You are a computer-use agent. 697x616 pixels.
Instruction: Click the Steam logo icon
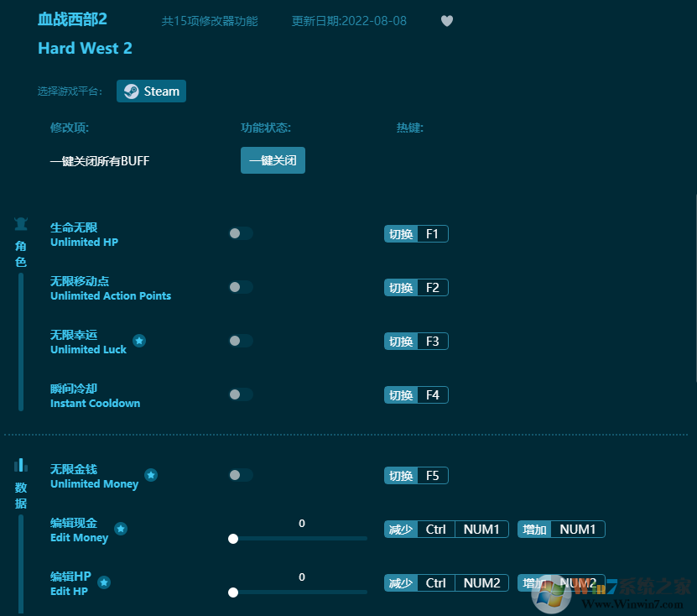coord(131,91)
